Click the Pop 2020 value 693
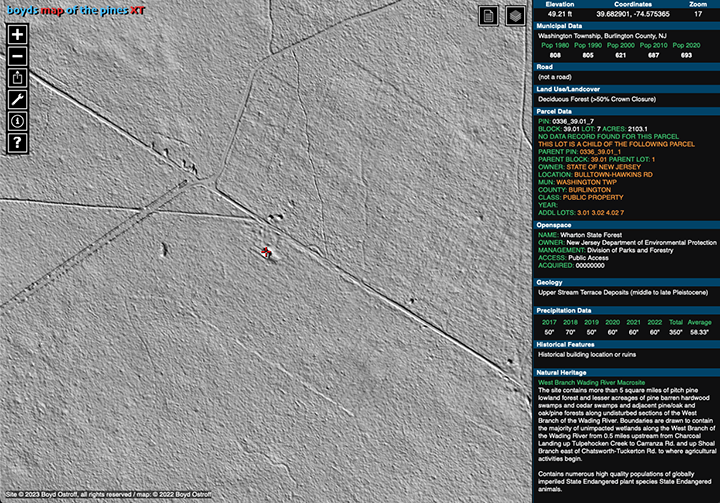The width and height of the screenshot is (720, 503). pyautogui.click(x=686, y=55)
